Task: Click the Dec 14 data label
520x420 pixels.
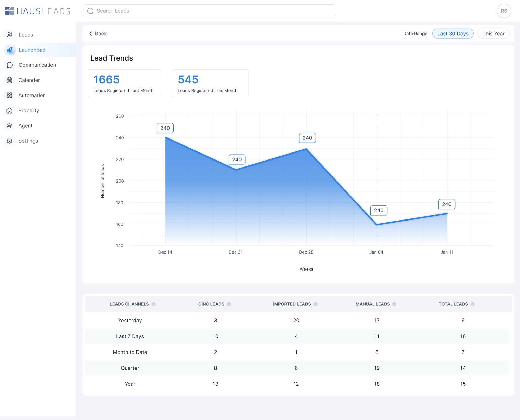Action: click(x=165, y=128)
